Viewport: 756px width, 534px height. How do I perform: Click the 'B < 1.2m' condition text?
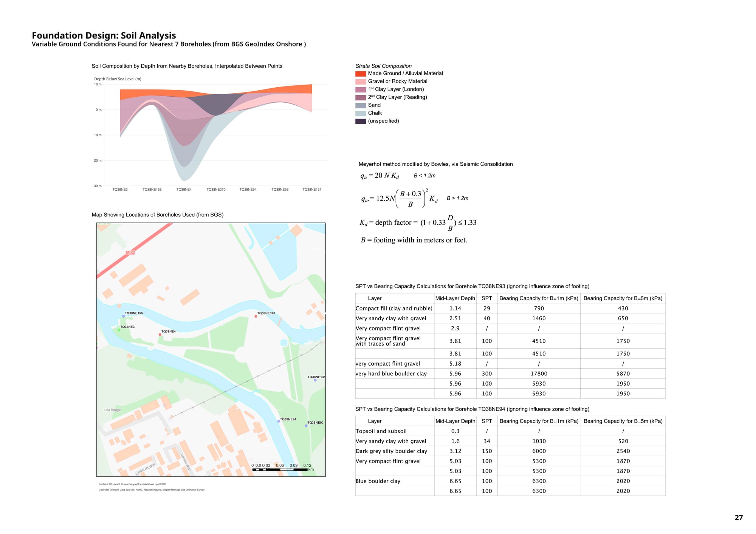pos(424,176)
